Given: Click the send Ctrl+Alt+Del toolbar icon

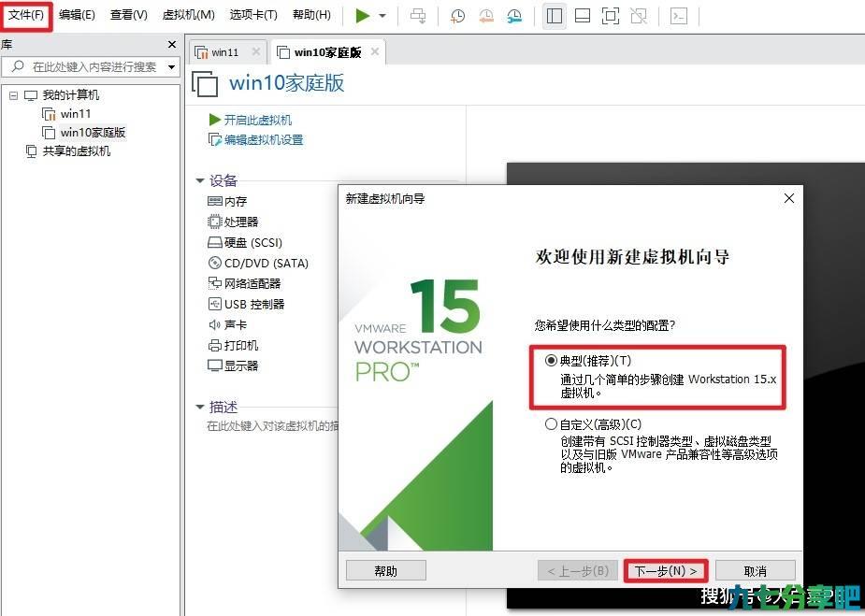Looking at the screenshot, I should [x=418, y=16].
